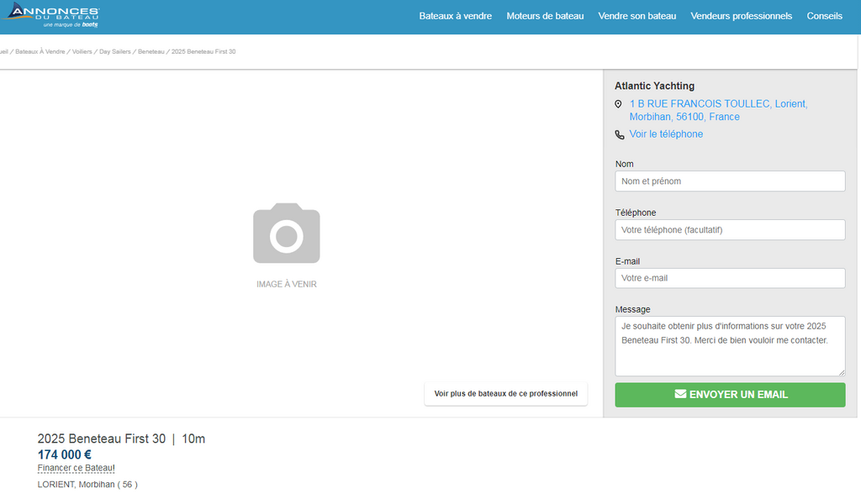The image size is (861, 504).
Task: Click the phone handset icon
Action: (x=620, y=135)
